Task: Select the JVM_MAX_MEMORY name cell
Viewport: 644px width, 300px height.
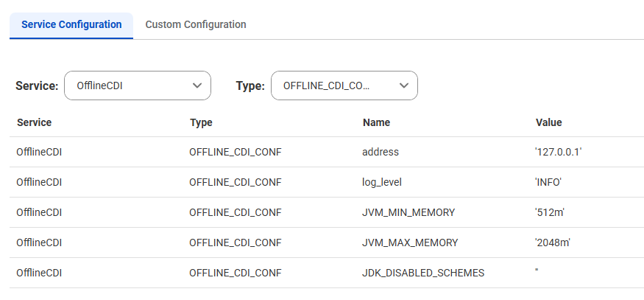Action: point(410,243)
